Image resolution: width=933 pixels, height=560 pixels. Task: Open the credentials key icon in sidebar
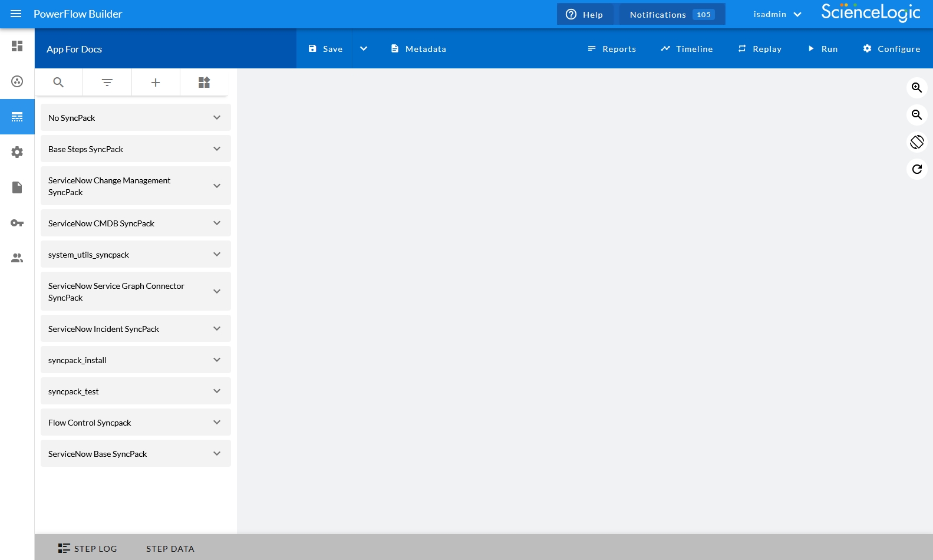17,223
